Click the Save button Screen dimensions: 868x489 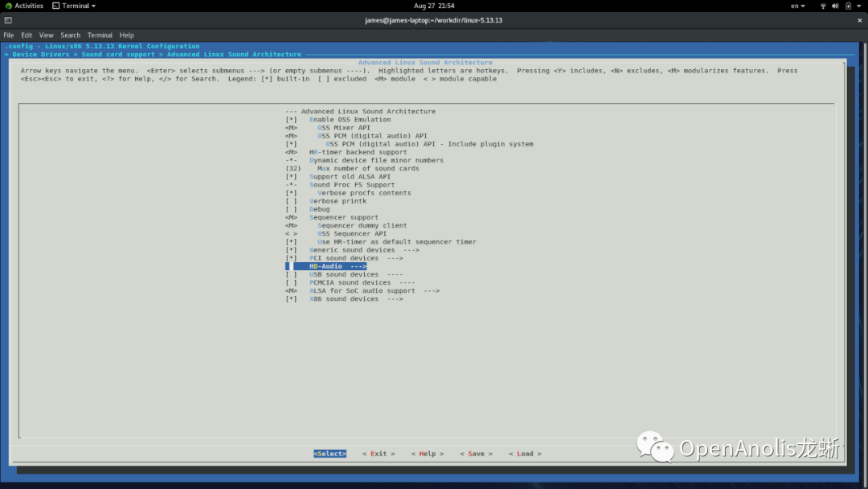476,454
